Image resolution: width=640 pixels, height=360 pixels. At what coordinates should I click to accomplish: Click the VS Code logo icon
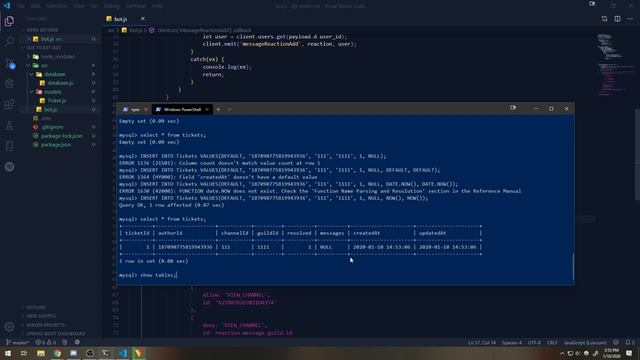(7, 6)
